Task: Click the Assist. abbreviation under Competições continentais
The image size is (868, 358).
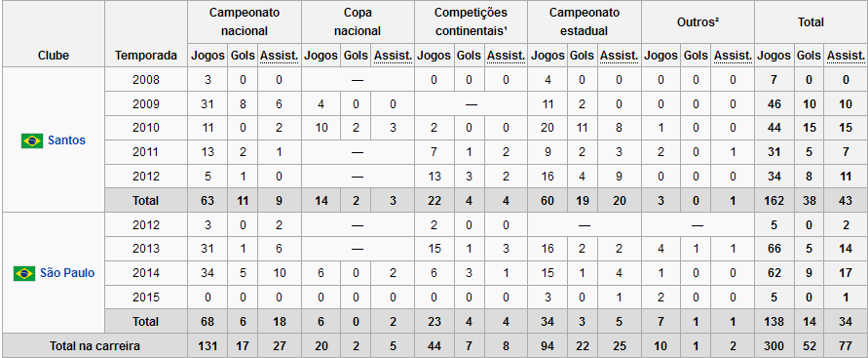Action: tap(506, 56)
